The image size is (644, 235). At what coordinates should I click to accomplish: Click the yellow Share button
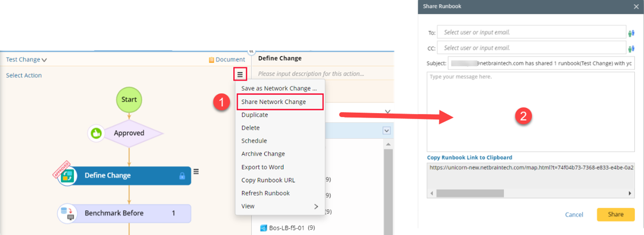[x=615, y=215]
